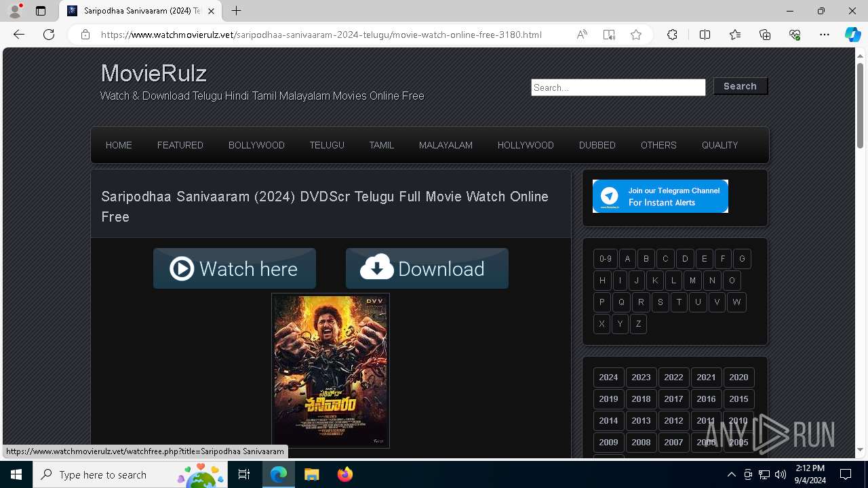This screenshot has width=868, height=488.
Task: Filter movies by year 2009
Action: [608, 443]
